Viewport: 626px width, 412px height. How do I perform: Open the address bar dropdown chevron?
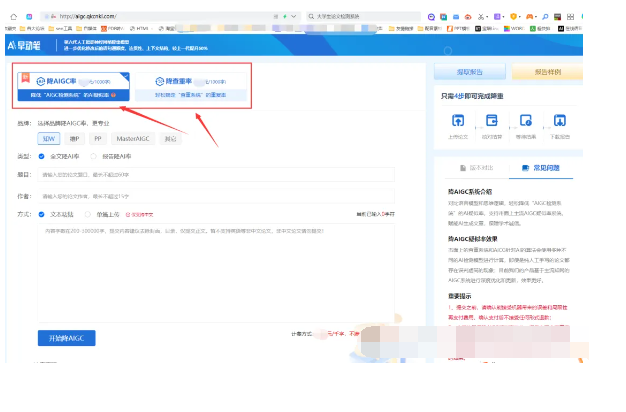pos(293,16)
